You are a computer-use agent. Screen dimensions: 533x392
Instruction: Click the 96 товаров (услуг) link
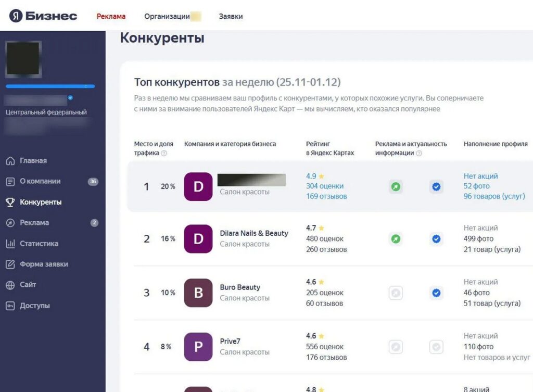click(494, 196)
